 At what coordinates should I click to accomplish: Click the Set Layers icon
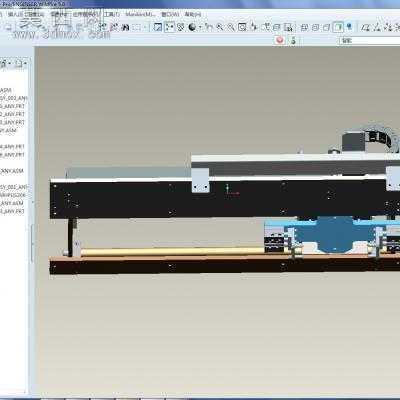click(x=277, y=27)
